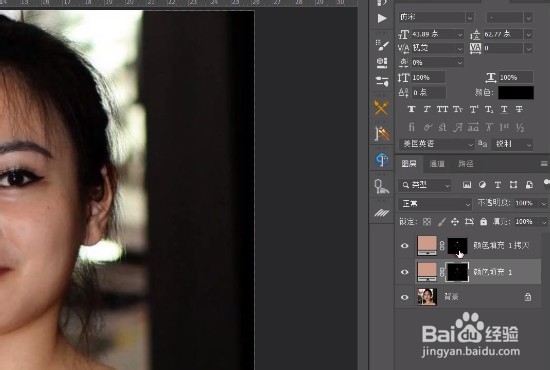Screen dimensions: 550x370
Task: Open the font style dropdown
Action: (x=528, y=17)
